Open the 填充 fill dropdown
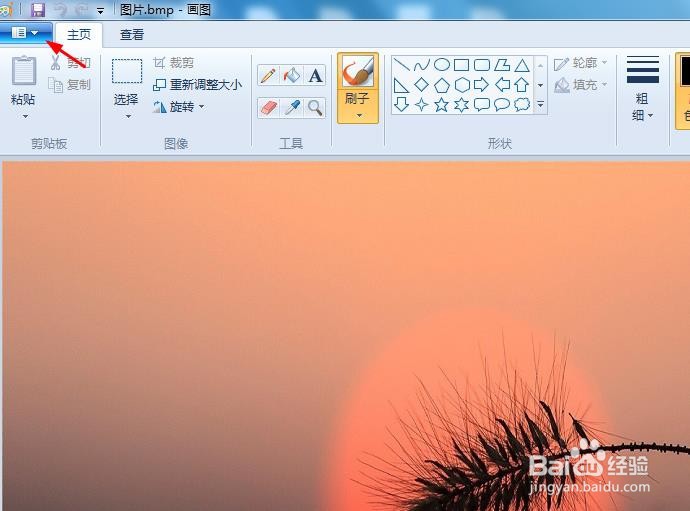This screenshot has height=511, width=690. coord(581,85)
